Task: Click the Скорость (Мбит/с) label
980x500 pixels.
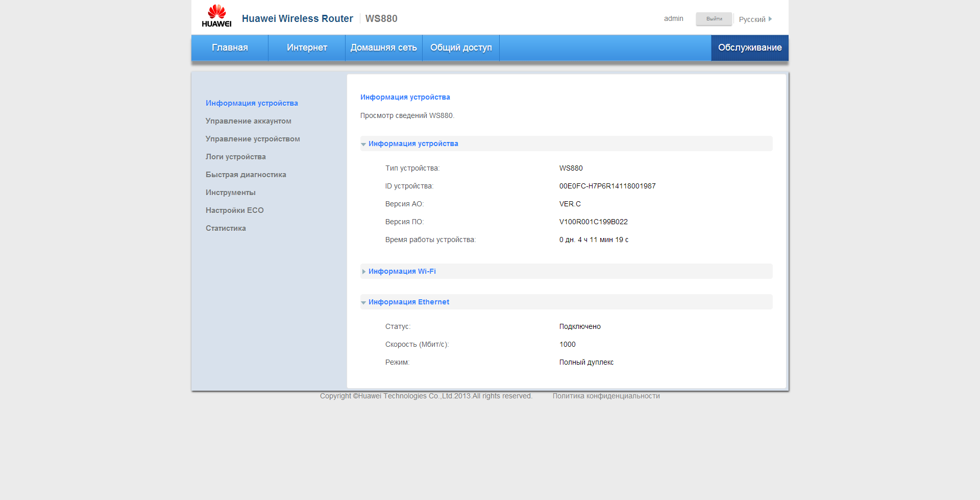Action: tap(417, 344)
